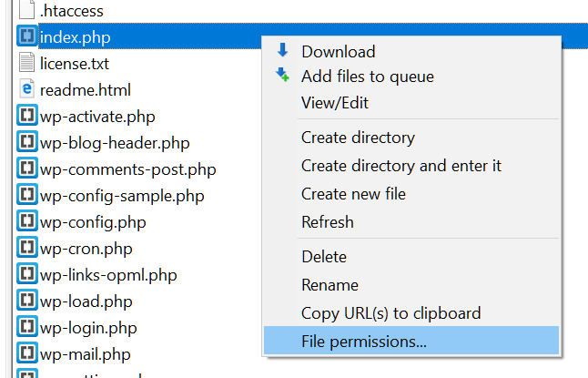Click the wp-links-opml.php file icon
Screen dimensions: 588x378
(x=27, y=273)
